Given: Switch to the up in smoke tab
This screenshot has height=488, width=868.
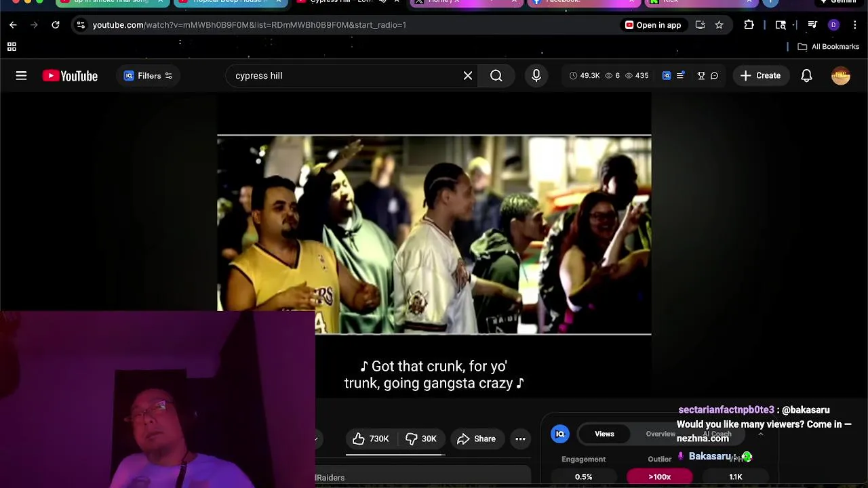Looking at the screenshot, I should (112, 2).
